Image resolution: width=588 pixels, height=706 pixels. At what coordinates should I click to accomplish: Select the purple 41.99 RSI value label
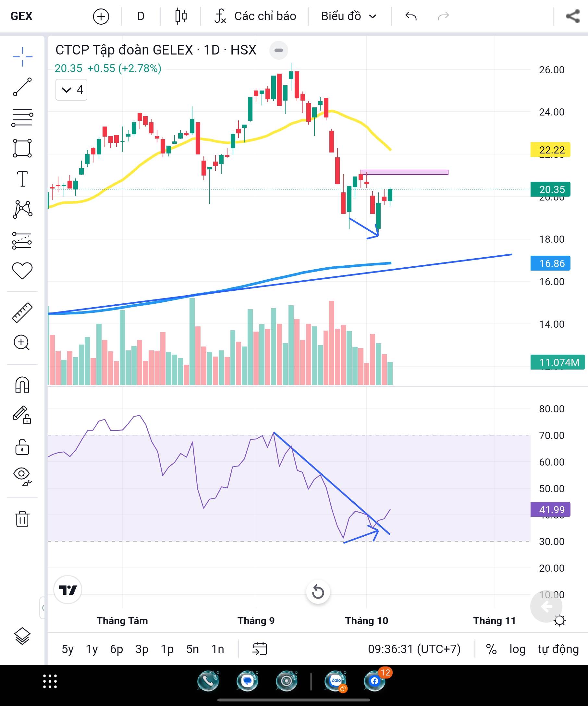pos(550,510)
